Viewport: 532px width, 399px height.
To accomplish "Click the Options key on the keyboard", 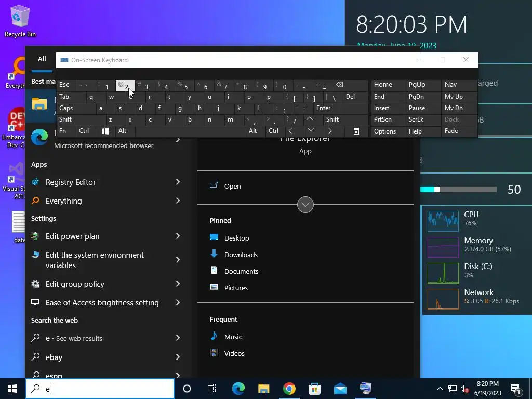I will (389, 131).
